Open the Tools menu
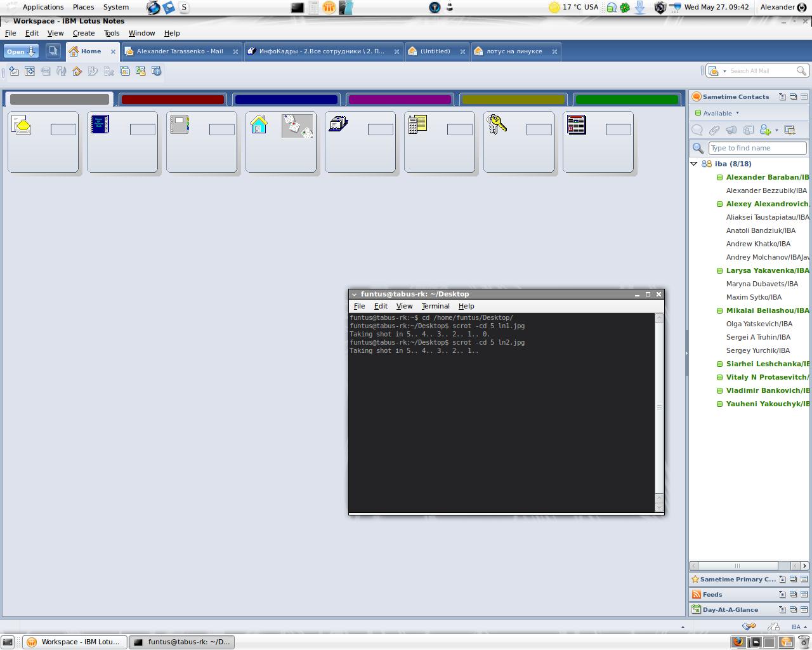The image size is (812, 650). point(112,33)
